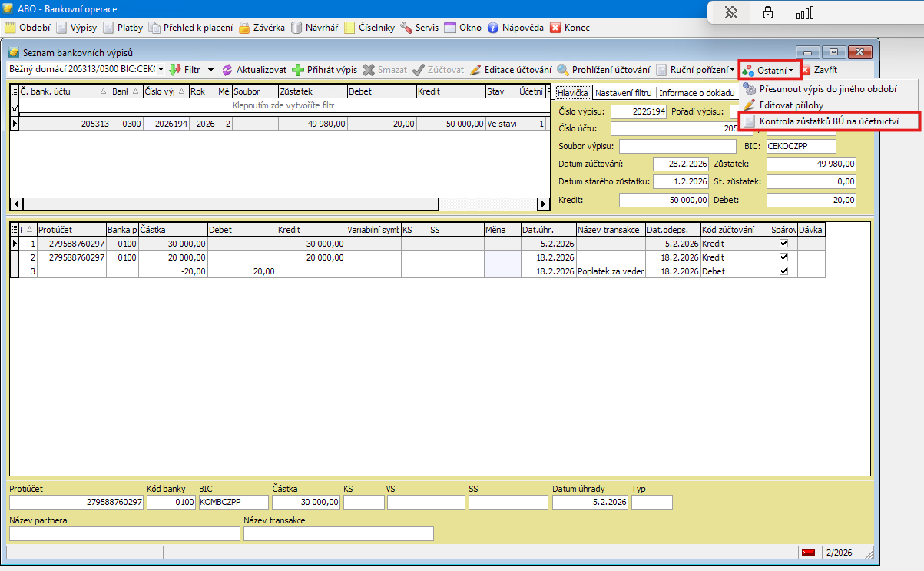Click the horizontal scrollbar of statements grid
Screen dimensions: 924x571
[230, 204]
